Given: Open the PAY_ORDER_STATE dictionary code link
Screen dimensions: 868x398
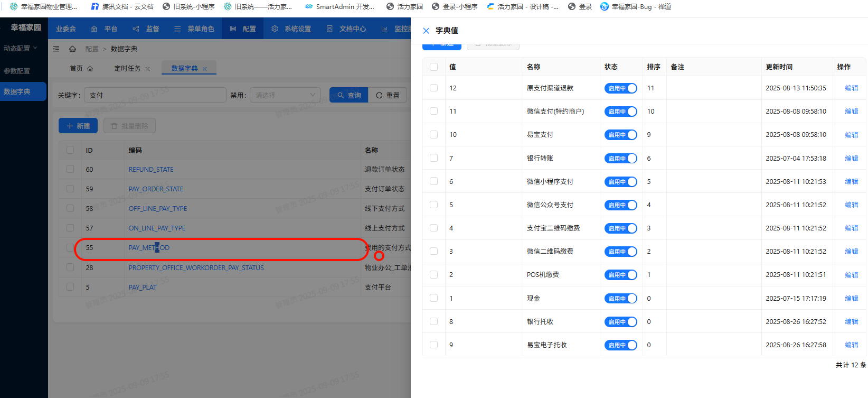Looking at the screenshot, I should coord(156,189).
